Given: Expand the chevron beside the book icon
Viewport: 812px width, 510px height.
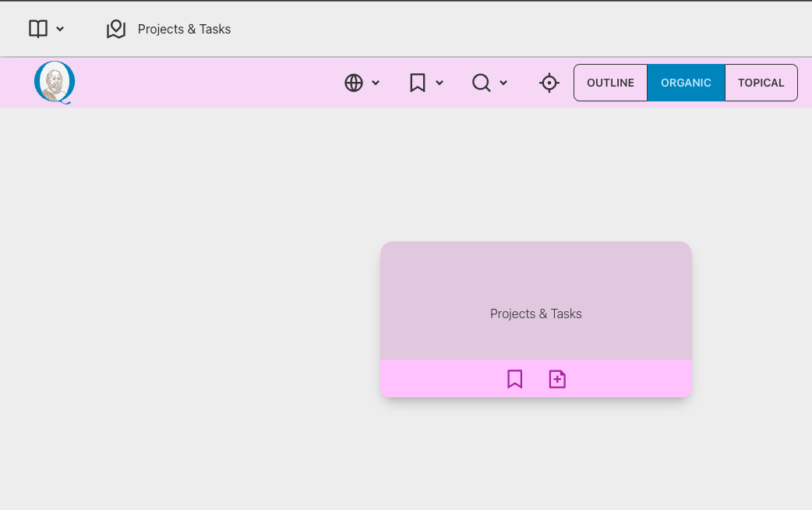Looking at the screenshot, I should pyautogui.click(x=60, y=30).
